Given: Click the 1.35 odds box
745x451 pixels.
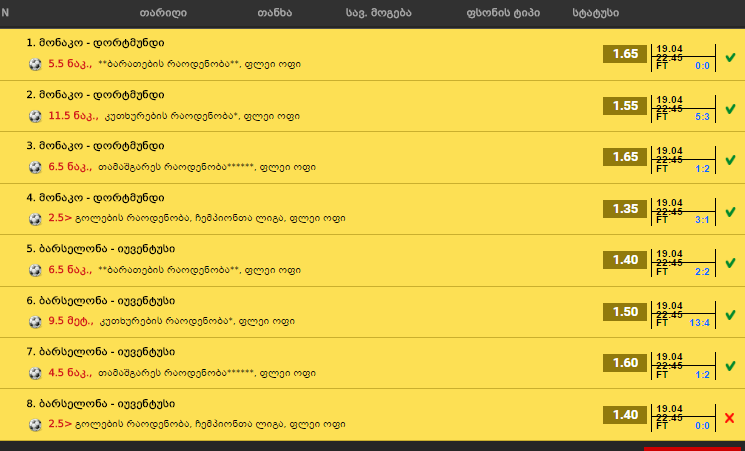Looking at the screenshot, I should (625, 209).
